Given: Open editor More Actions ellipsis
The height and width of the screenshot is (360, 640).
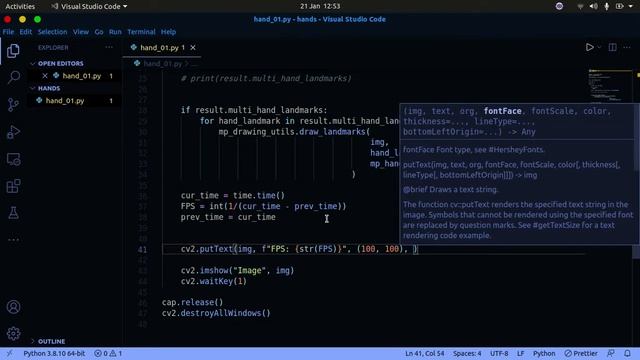Looking at the screenshot, I should (627, 47).
